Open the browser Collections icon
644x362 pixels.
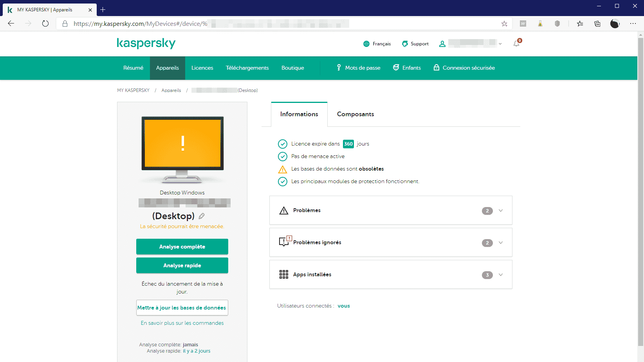[597, 24]
